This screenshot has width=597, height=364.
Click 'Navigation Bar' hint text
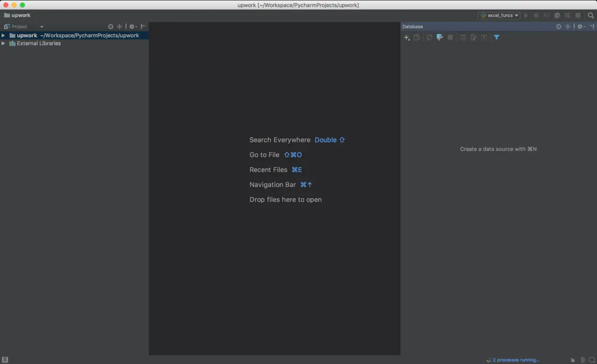(x=273, y=185)
